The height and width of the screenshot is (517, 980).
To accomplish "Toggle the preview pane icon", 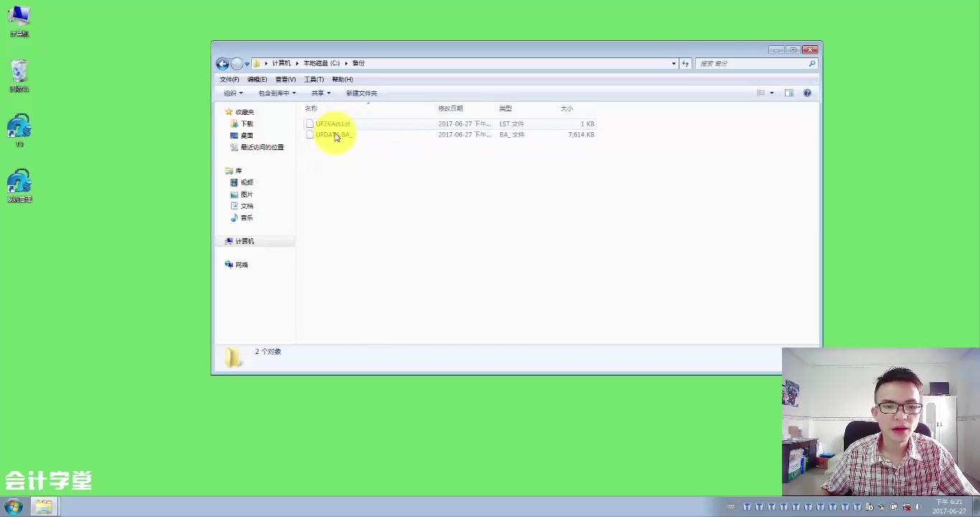I will (789, 93).
